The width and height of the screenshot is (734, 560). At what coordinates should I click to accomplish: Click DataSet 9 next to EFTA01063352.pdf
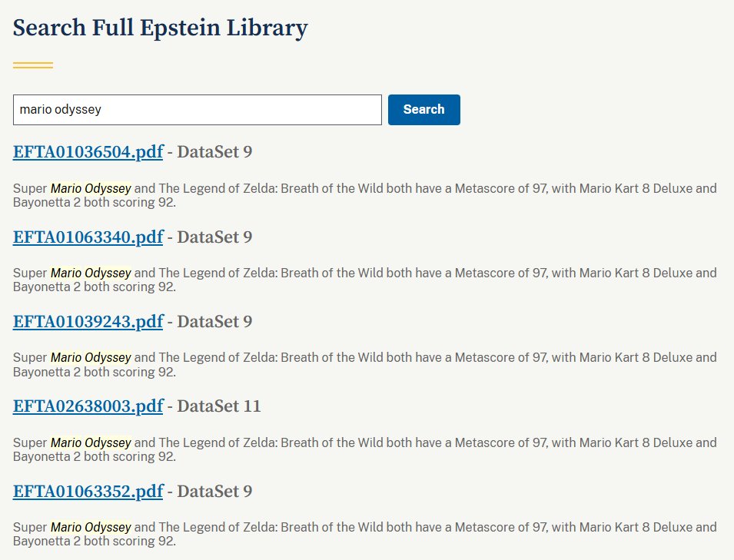click(214, 491)
